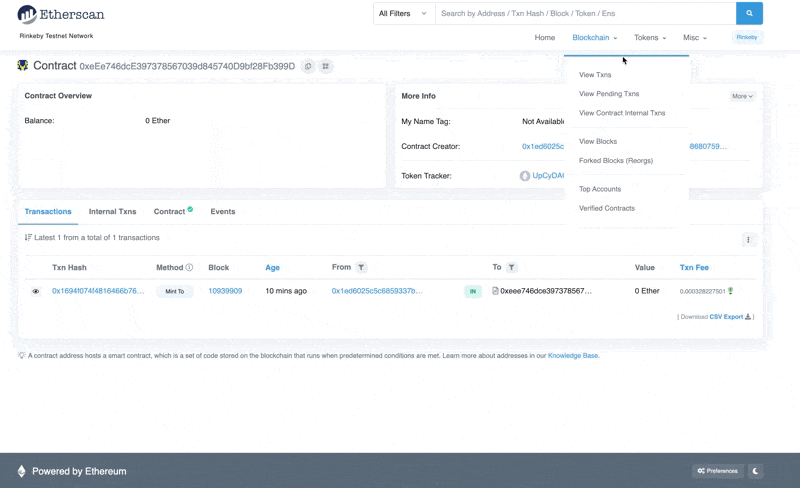Open the three-dot options menu above table
The image size is (800, 488).
coord(748,240)
